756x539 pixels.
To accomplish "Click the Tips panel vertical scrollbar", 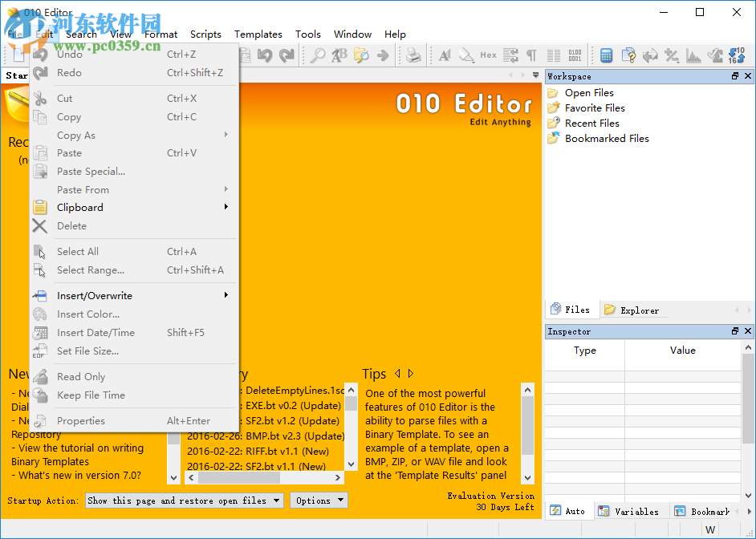I will tap(527, 433).
